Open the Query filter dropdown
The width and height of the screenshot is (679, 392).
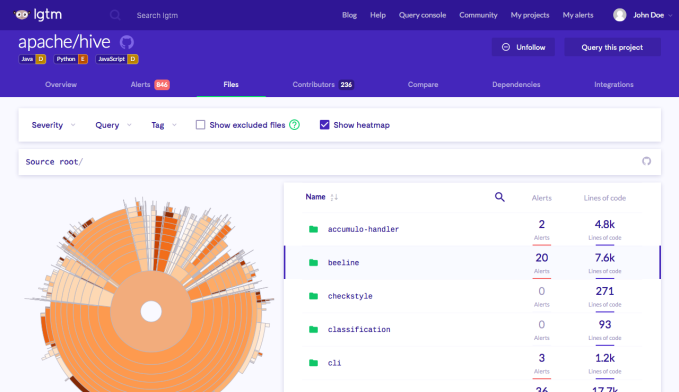coord(113,125)
